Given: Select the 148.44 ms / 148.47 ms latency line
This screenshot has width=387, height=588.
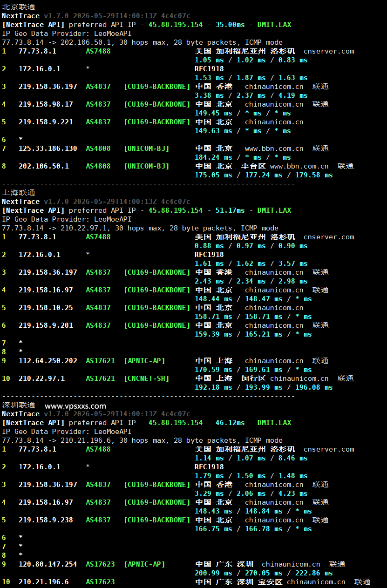Looking at the screenshot, I should pos(253,299).
